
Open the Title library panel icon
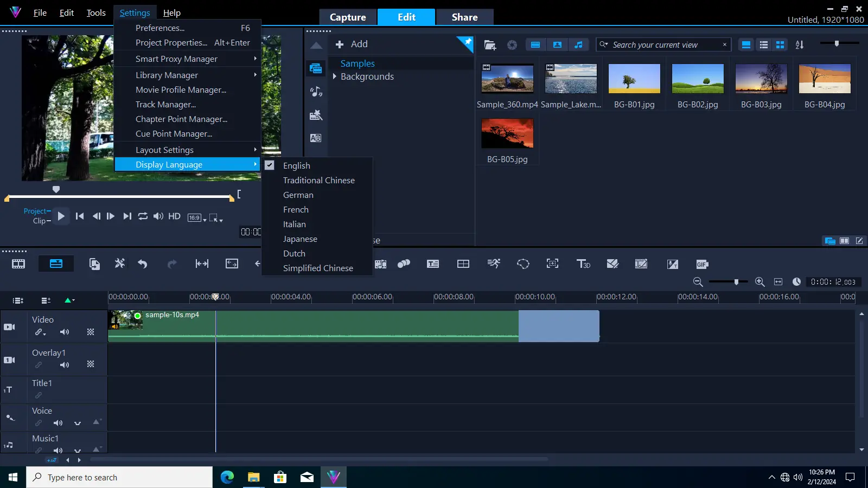(x=316, y=138)
